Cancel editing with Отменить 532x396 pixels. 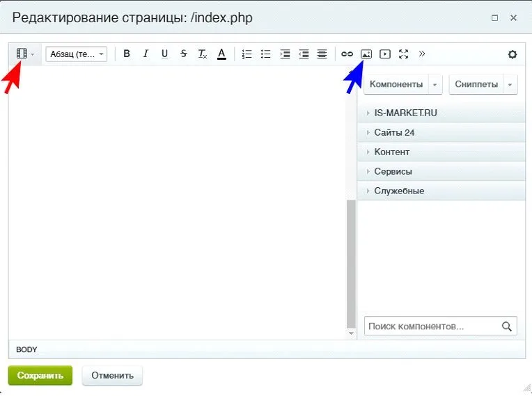(112, 375)
